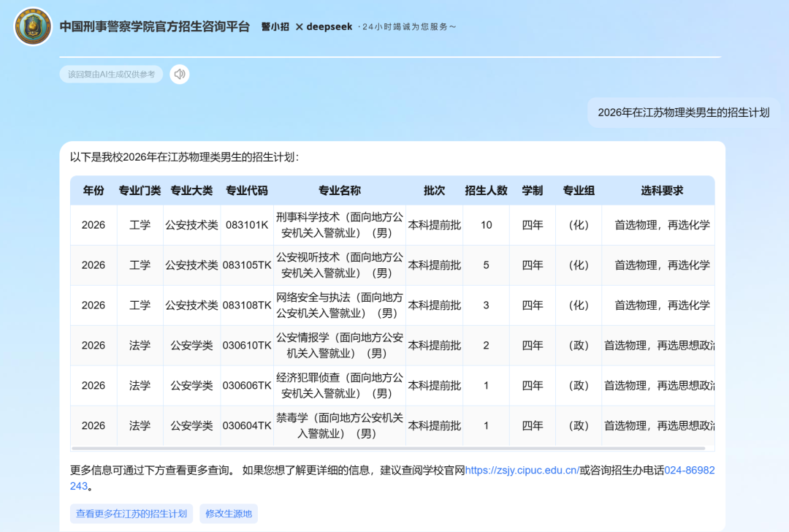789x532 pixels.
Task: Click the 经济犯罪侦查 major name cell
Action: pyautogui.click(x=340, y=386)
